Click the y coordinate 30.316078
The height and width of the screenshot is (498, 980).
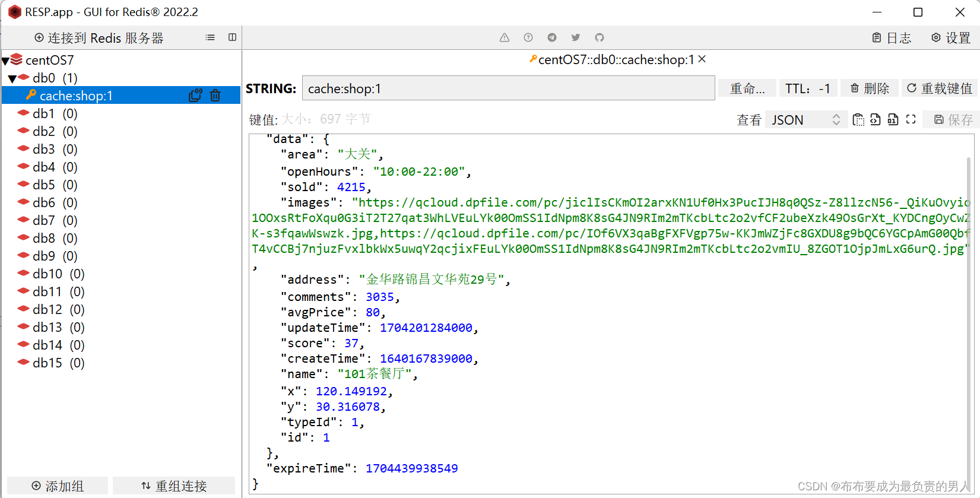[348, 407]
